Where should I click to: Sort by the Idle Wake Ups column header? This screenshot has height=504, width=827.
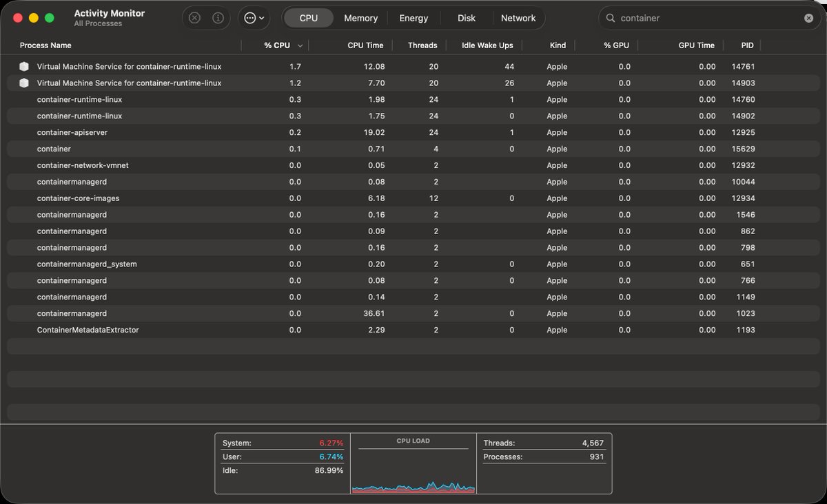pos(488,45)
